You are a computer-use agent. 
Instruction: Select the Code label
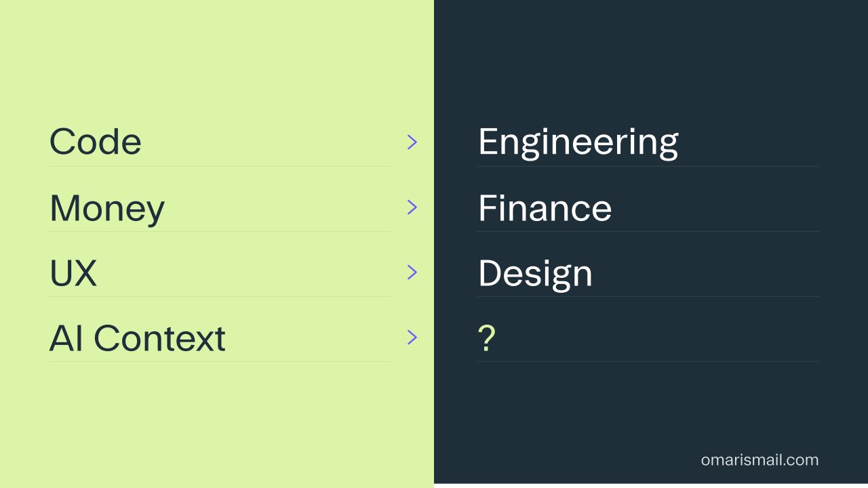(96, 142)
